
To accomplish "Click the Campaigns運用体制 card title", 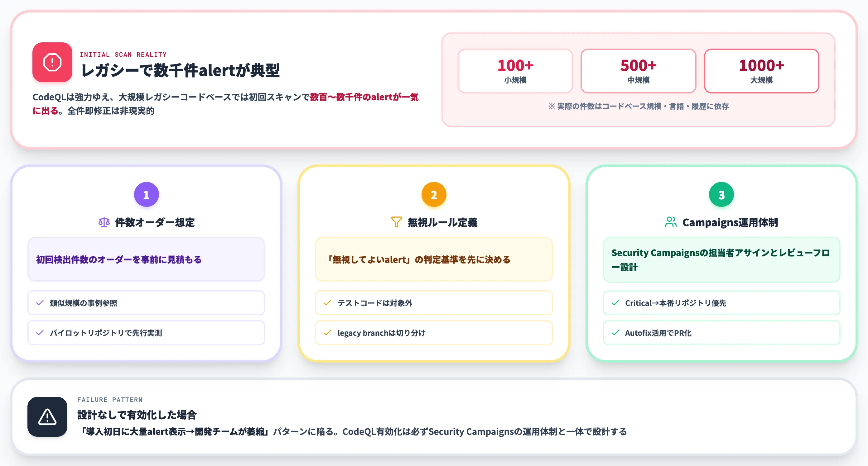I will (x=730, y=222).
